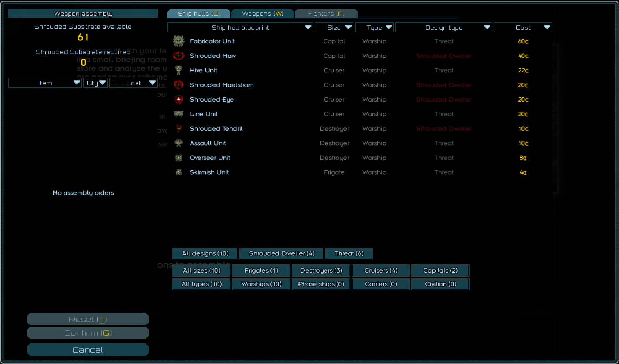Enable the Cruisers (4) size filter

[381, 270]
